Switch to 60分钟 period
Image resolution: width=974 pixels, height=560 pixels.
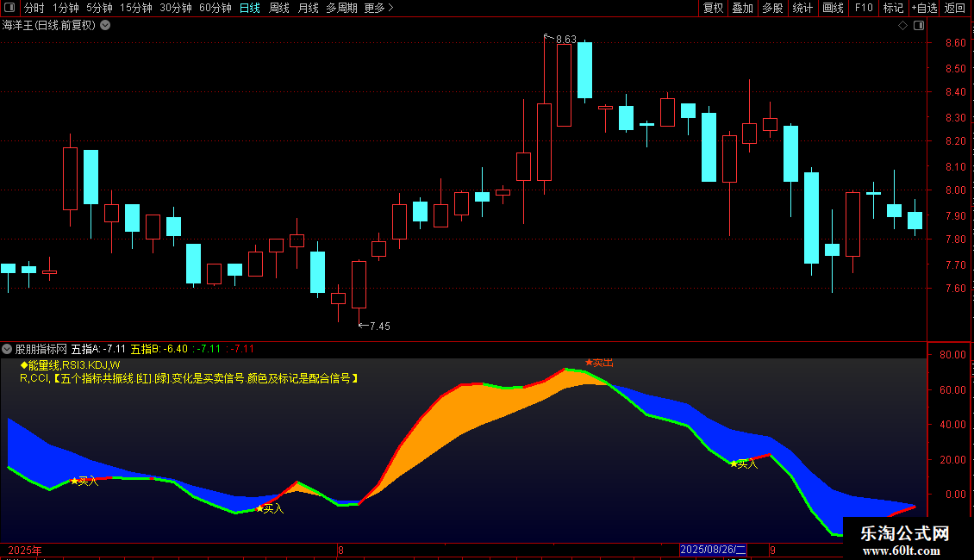215,8
